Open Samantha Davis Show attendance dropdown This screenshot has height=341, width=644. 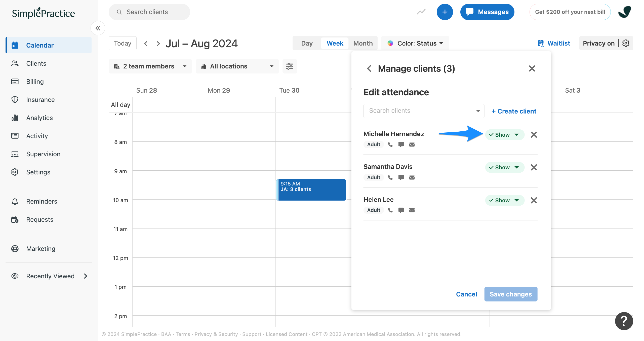click(505, 167)
